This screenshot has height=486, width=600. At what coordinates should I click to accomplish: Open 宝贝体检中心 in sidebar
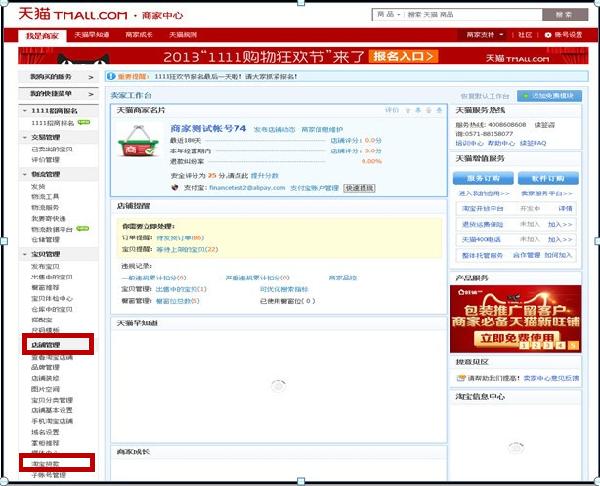click(52, 298)
